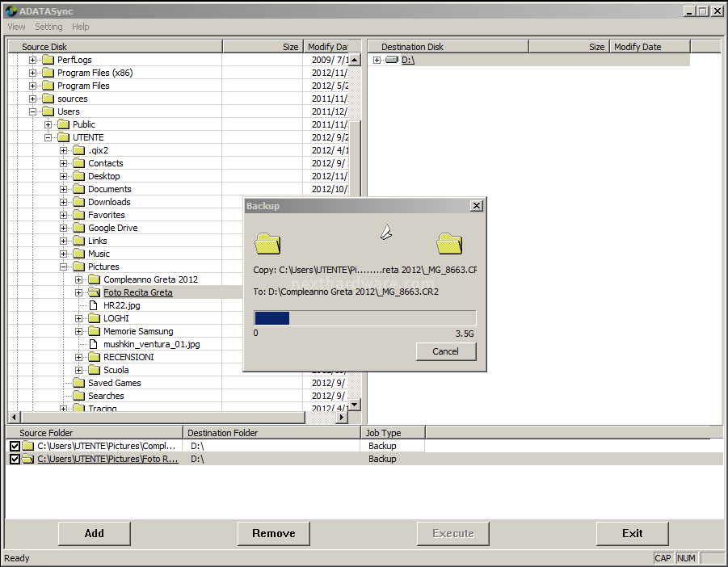Image resolution: width=728 pixels, height=567 pixels.
Task: Click the flying paper icon in Backup dialog
Action: 386,232
